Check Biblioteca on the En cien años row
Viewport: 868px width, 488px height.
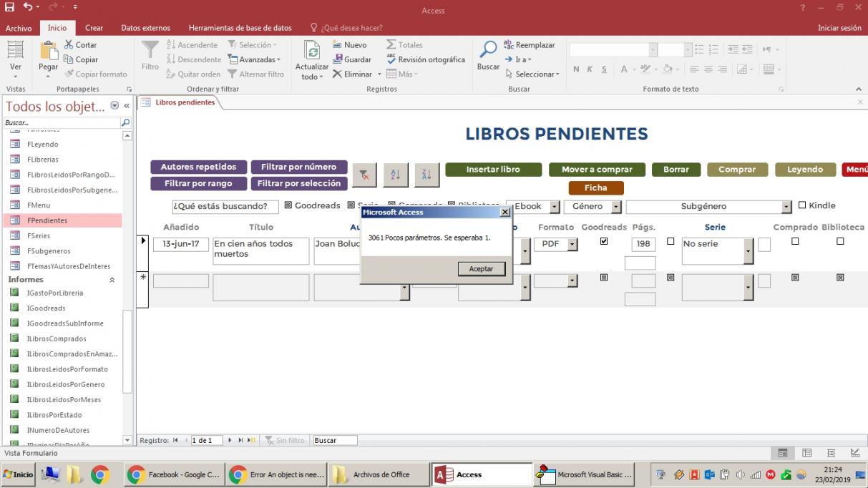point(840,241)
